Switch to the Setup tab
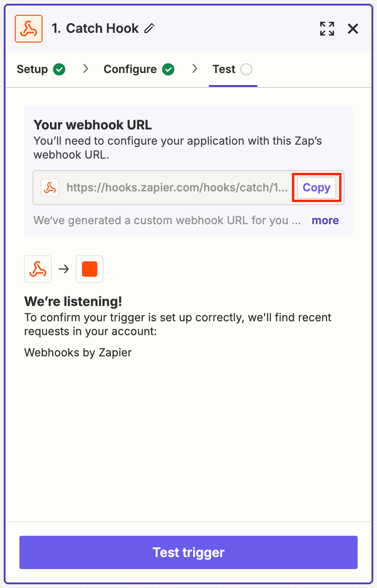 coord(32,69)
